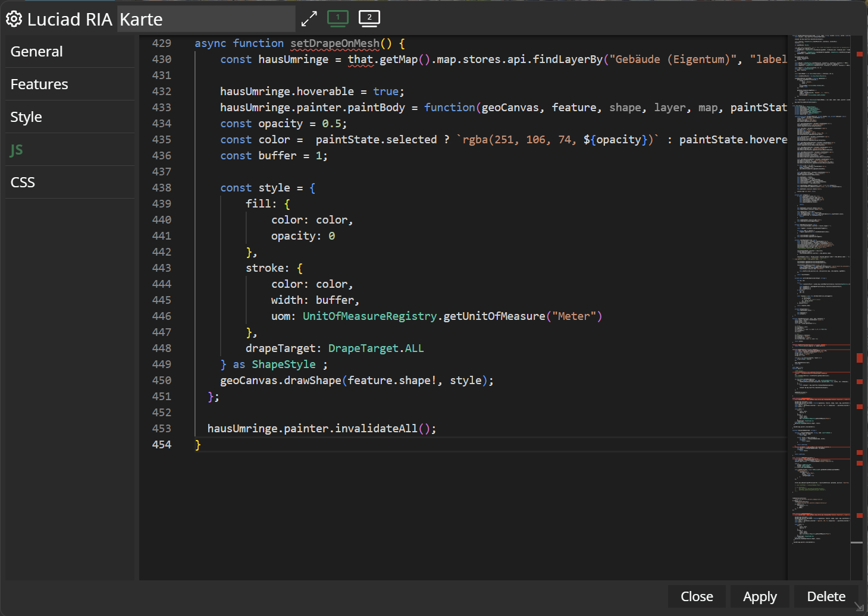Click the Delete button
The image size is (868, 616).
[x=826, y=596]
